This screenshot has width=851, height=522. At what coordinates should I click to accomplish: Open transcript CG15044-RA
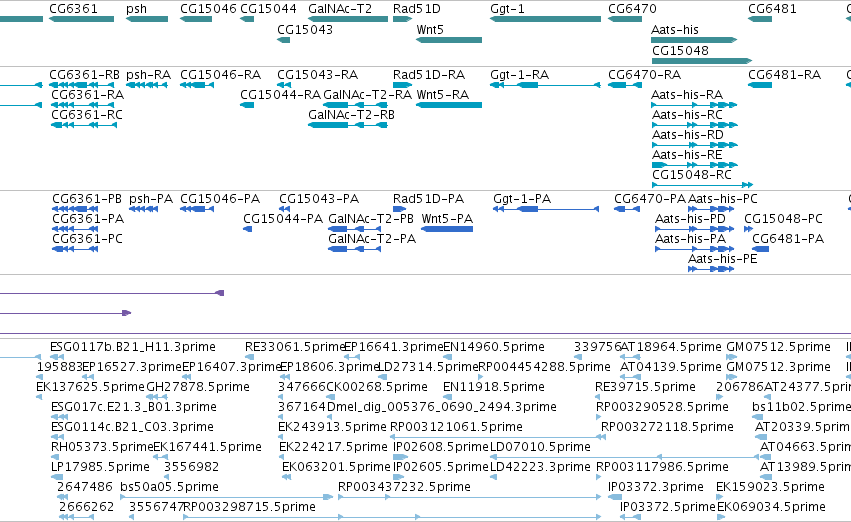tap(281, 94)
